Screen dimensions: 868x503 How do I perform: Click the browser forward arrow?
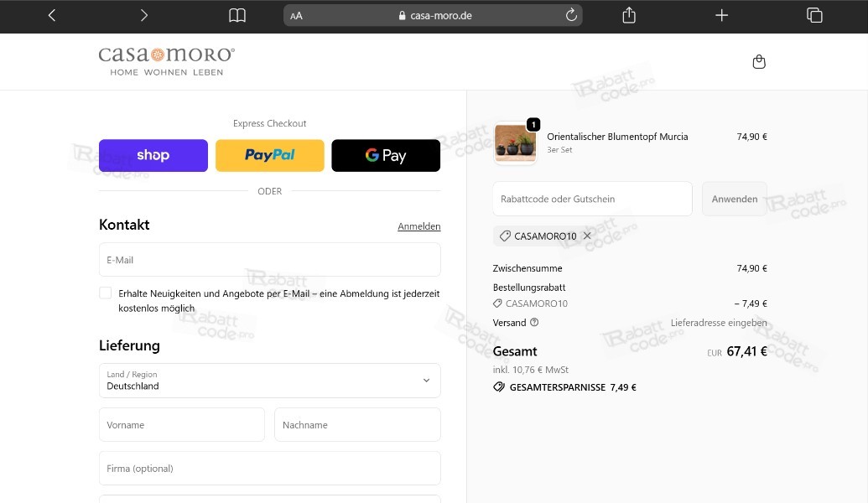pyautogui.click(x=144, y=15)
